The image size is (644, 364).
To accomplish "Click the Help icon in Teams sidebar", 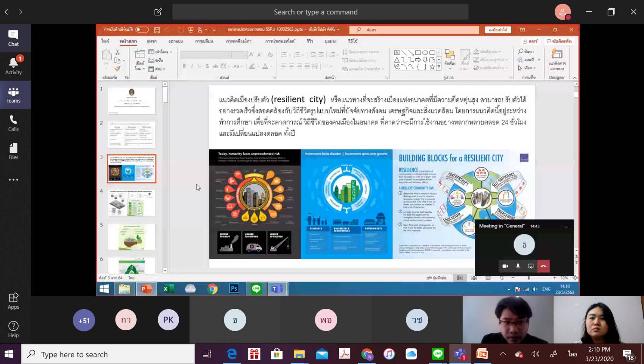I will tap(13, 329).
